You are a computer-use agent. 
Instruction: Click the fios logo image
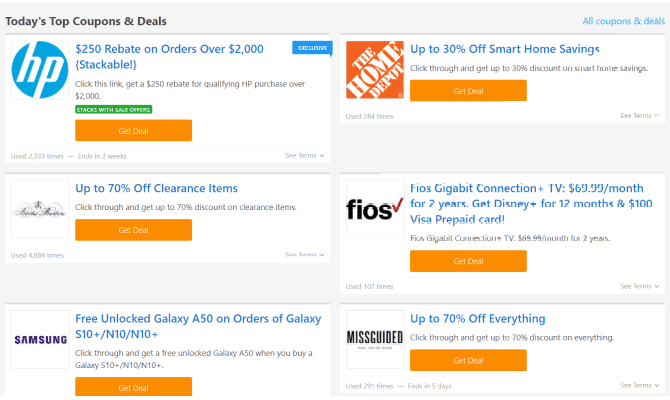[375, 209]
